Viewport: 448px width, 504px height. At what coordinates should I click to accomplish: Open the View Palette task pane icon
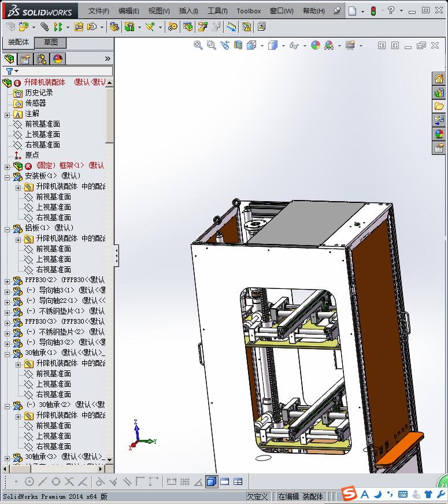pyautogui.click(x=439, y=120)
